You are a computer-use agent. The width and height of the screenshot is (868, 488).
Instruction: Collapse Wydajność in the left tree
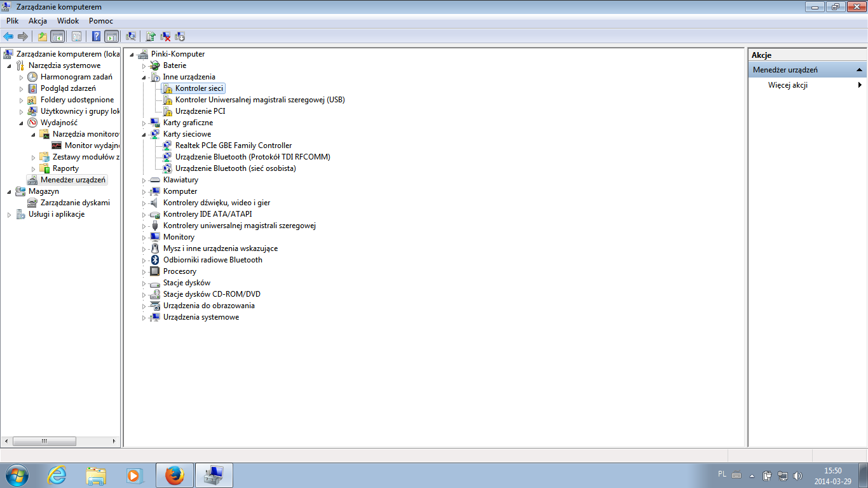tap(21, 123)
